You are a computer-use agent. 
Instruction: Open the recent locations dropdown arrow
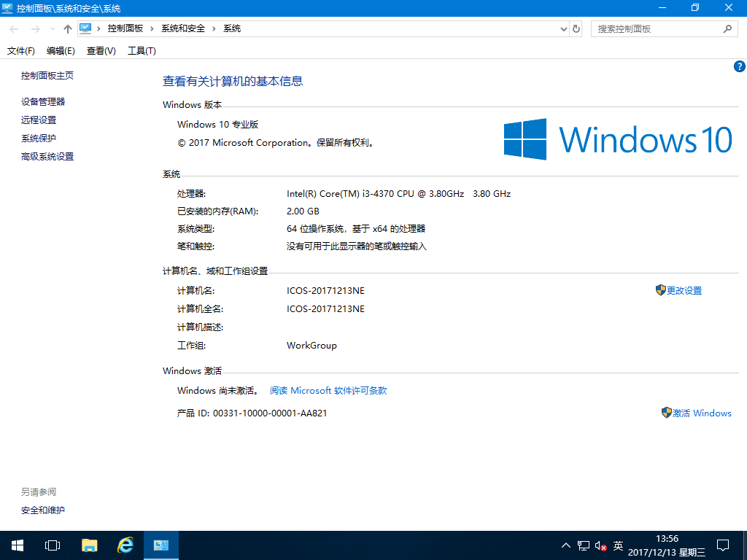point(53,29)
